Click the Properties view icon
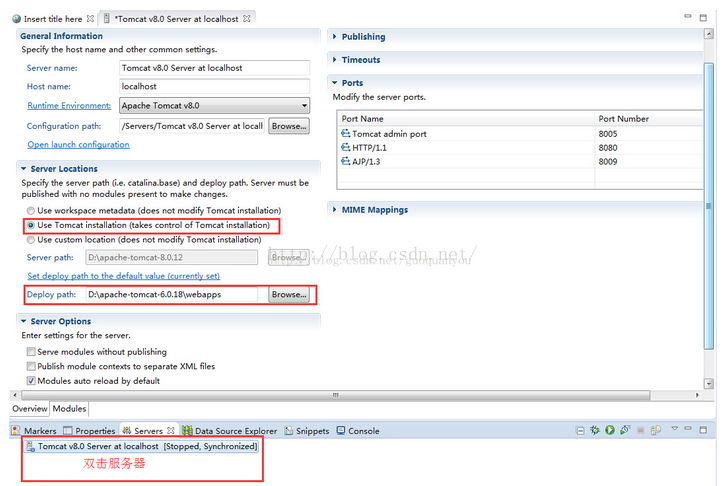The image size is (726, 486). point(68,430)
